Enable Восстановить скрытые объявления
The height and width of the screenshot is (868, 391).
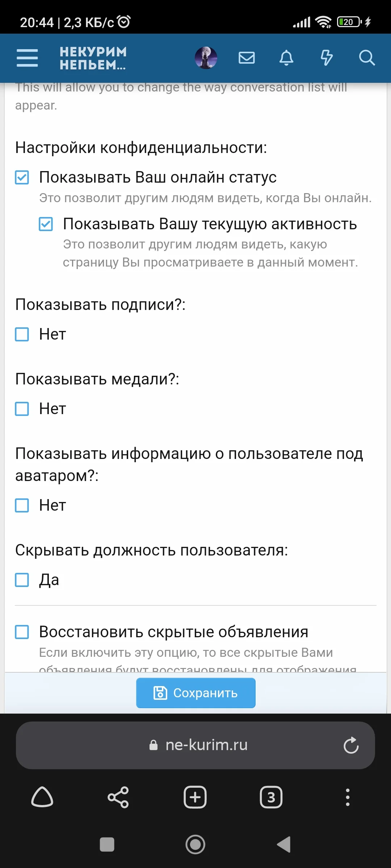(22, 633)
